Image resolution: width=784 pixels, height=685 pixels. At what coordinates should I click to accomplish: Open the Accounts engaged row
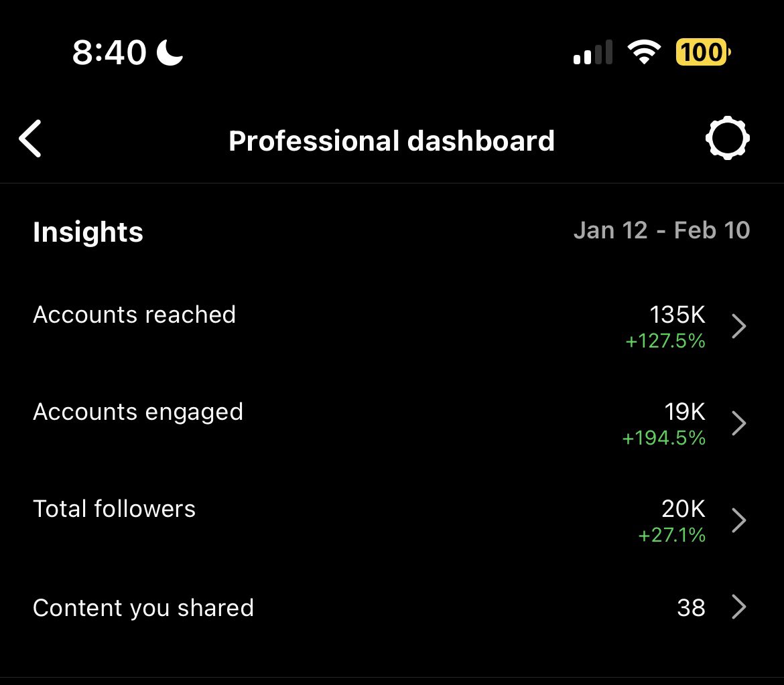[x=392, y=424]
